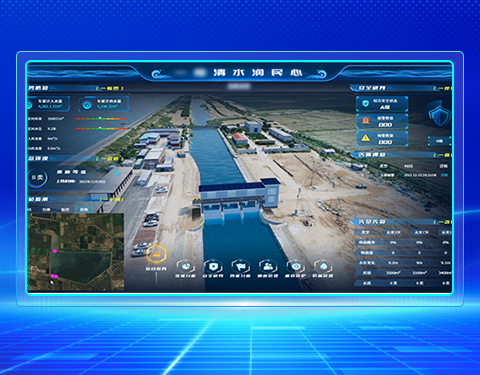Open the pie chart hexagon icon
Viewport: 480px width, 375px height.
tap(185, 267)
